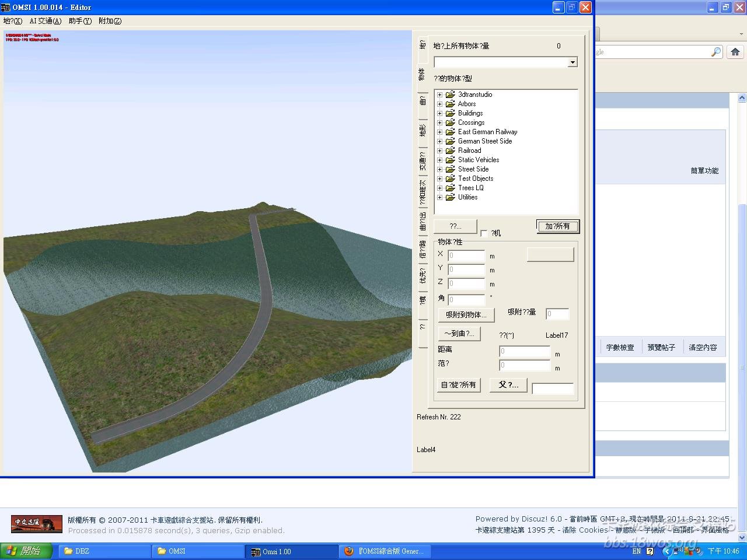The image size is (747, 560).
Task: Open the 附加 menu
Action: [110, 21]
